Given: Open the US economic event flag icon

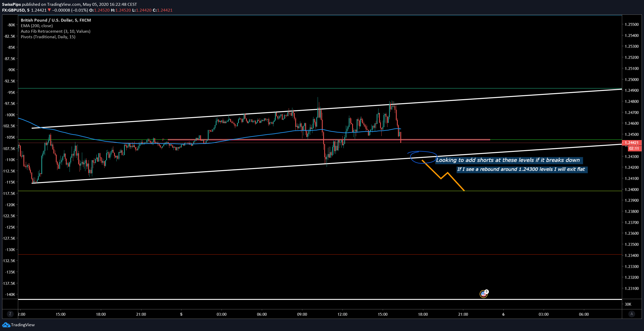Looking at the screenshot, I should (x=484, y=294).
